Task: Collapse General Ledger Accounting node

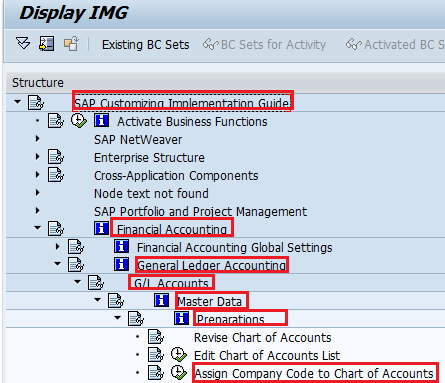Action: tap(58, 264)
